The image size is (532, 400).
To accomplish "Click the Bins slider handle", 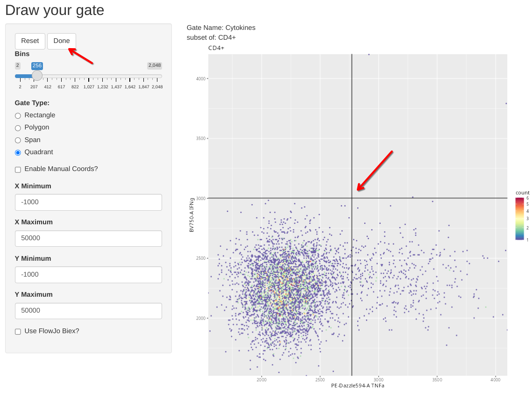I will [x=37, y=76].
